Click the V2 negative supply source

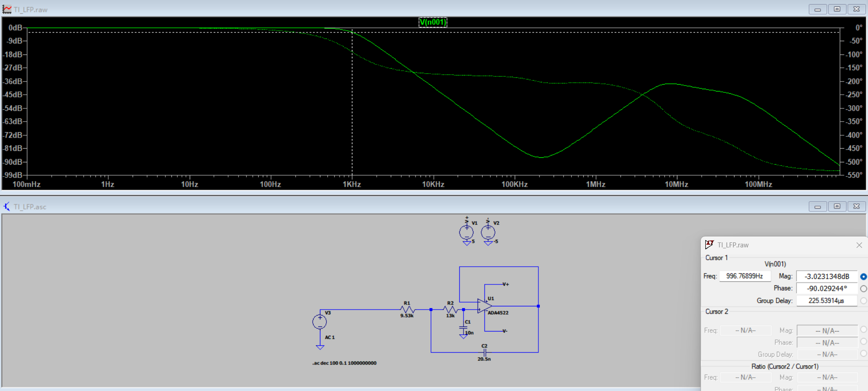pos(488,232)
